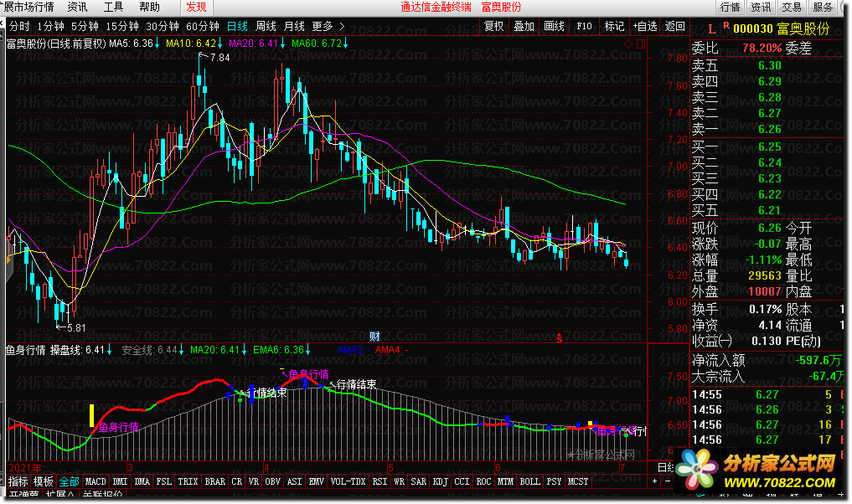Screen dimensions: 852x504
Task: Click the L marker next to stock code 000030
Action: 712,29
